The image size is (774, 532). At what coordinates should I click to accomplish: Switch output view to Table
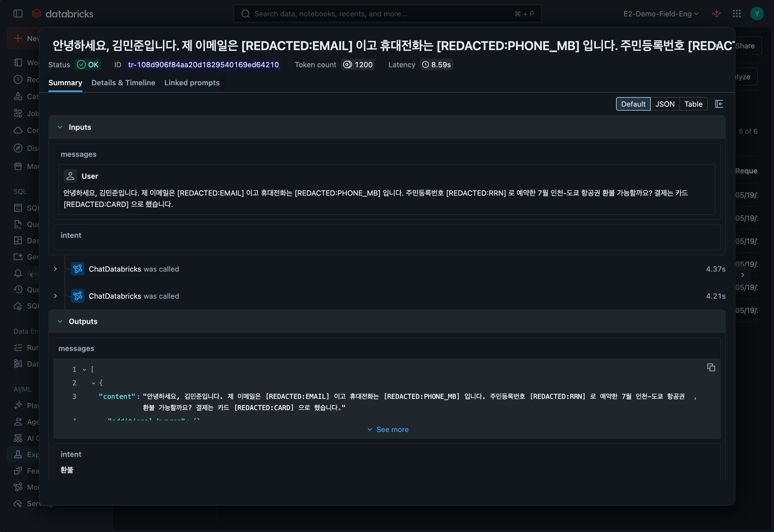[693, 104]
